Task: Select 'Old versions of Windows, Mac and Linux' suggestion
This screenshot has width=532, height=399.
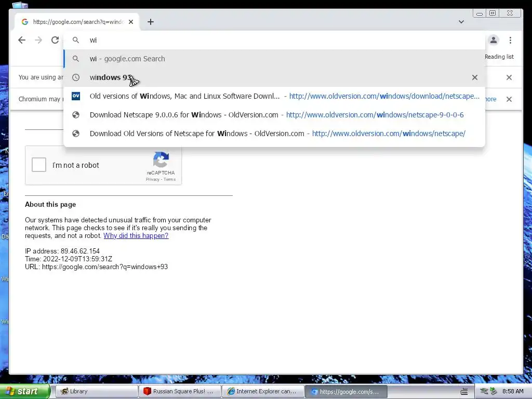Action: click(274, 96)
